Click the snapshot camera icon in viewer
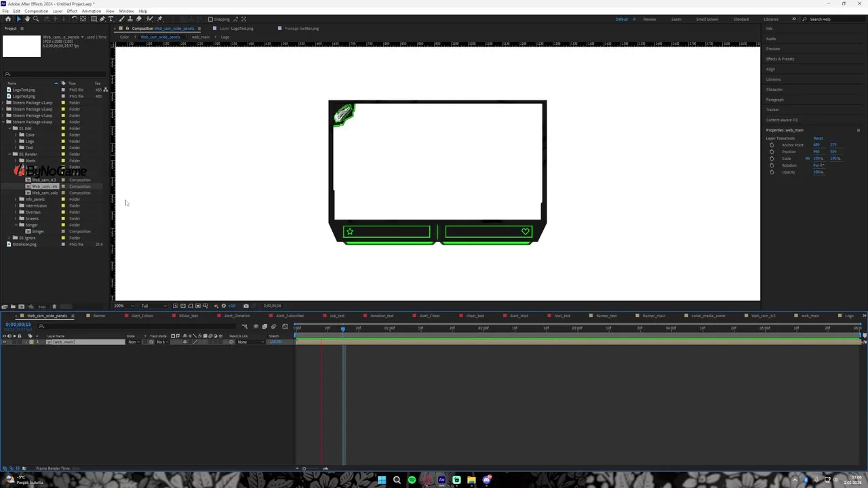 click(x=246, y=306)
